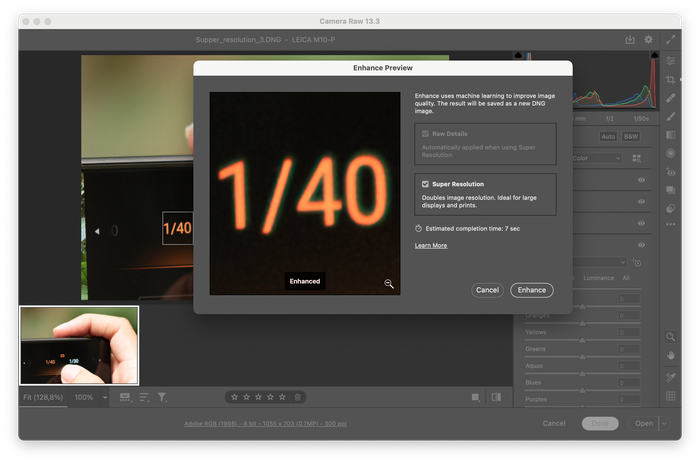Open the filmstrip sort icon
The width and height of the screenshot is (700, 463).
pos(144,397)
